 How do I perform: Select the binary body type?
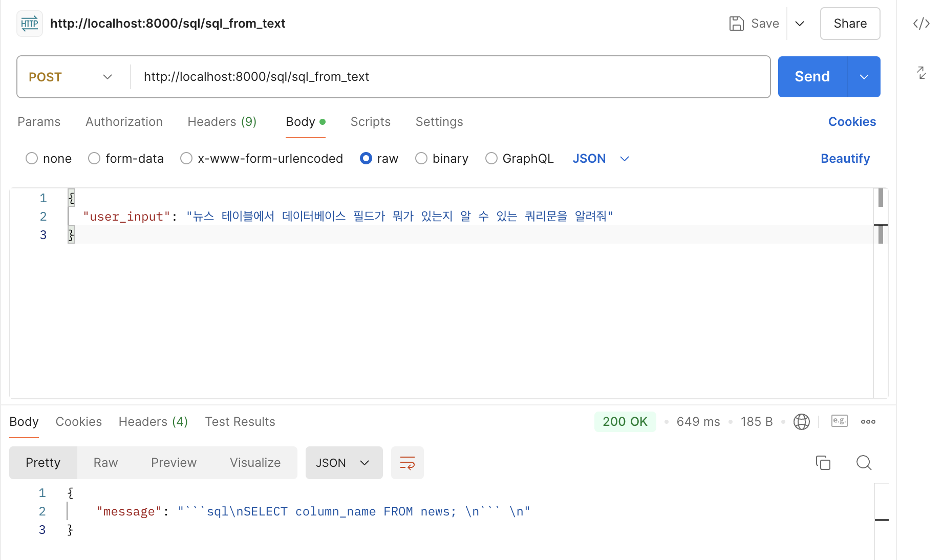(x=421, y=159)
